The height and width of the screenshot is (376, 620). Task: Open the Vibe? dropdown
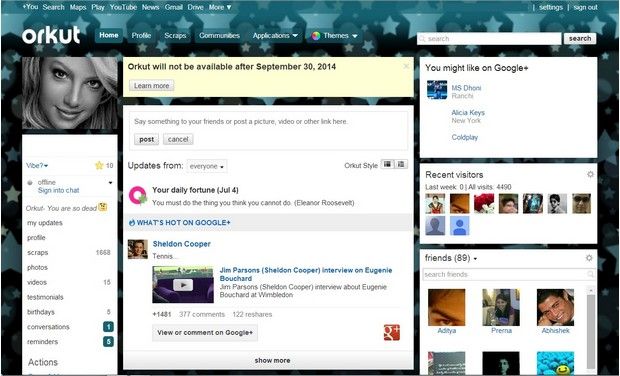pyautogui.click(x=37, y=166)
